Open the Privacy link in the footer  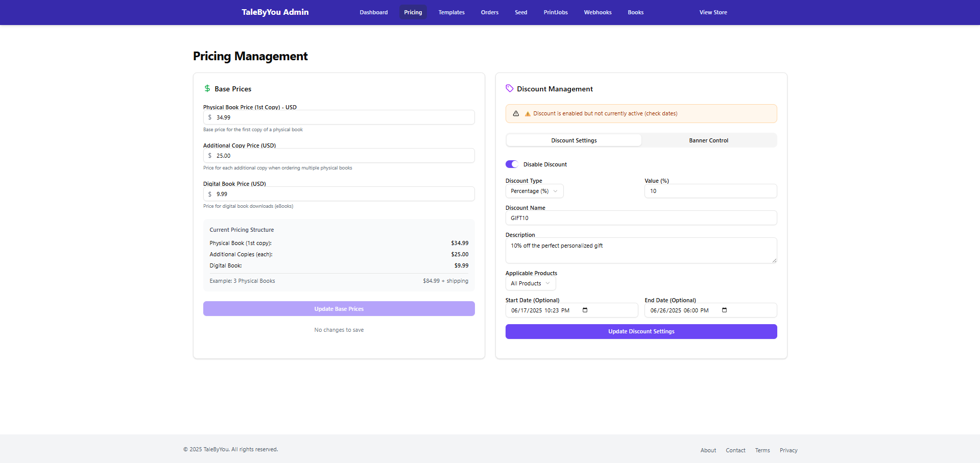pos(788,450)
